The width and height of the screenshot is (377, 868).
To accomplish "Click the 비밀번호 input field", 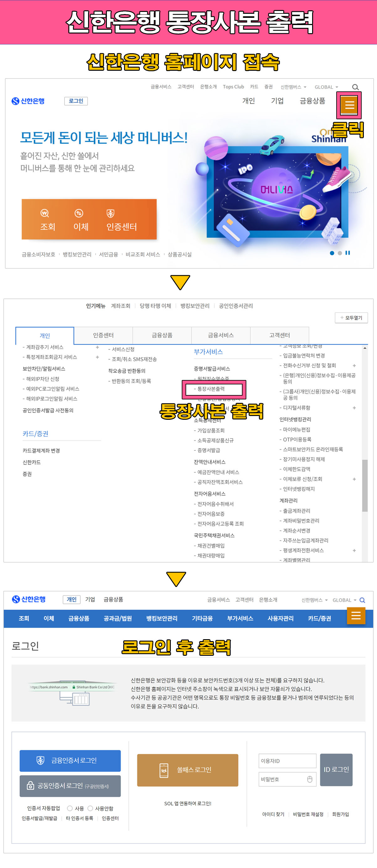I will pos(287,779).
